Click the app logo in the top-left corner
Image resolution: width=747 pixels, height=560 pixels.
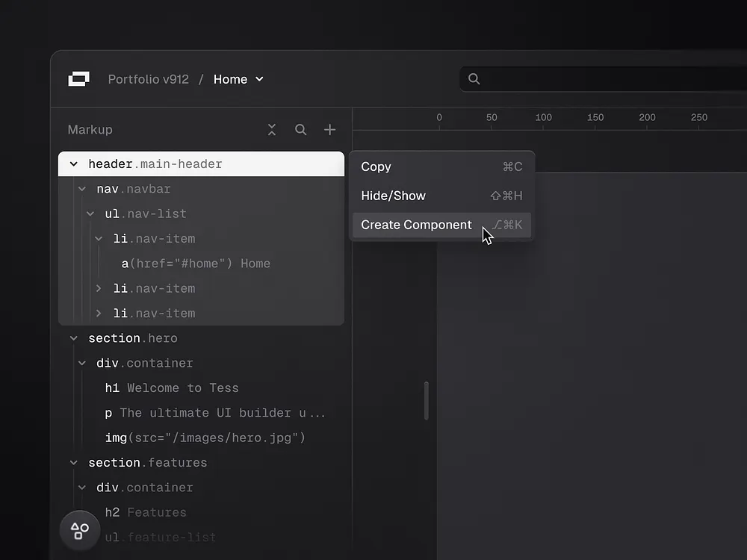[78, 78]
